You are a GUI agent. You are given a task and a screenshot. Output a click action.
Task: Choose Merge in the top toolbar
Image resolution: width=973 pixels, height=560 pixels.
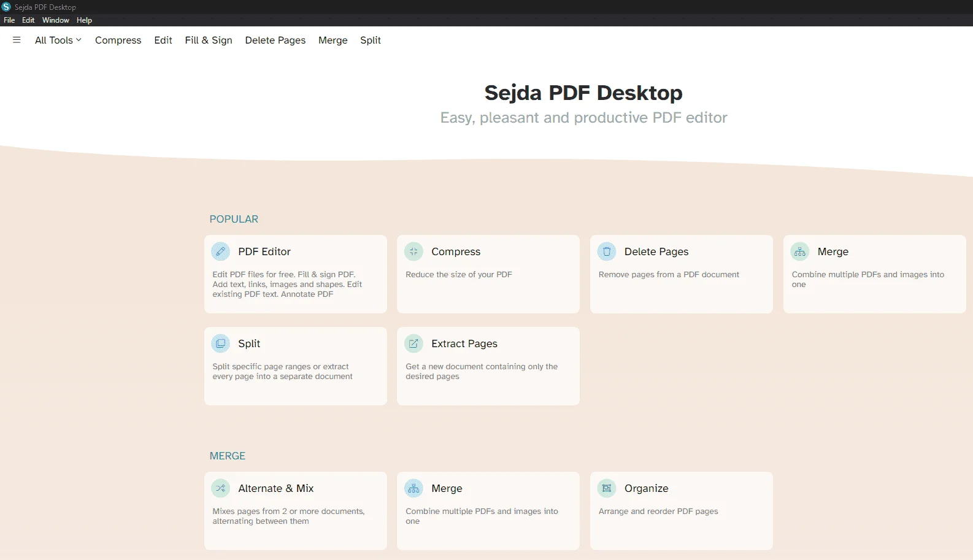333,40
